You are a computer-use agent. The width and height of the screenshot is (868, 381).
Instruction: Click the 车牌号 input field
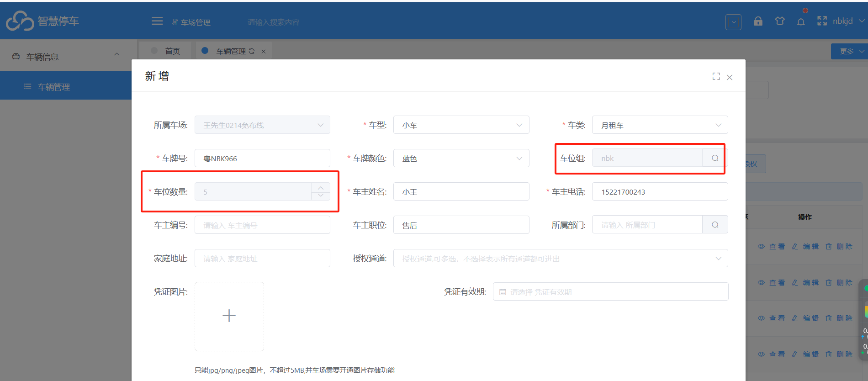click(262, 158)
